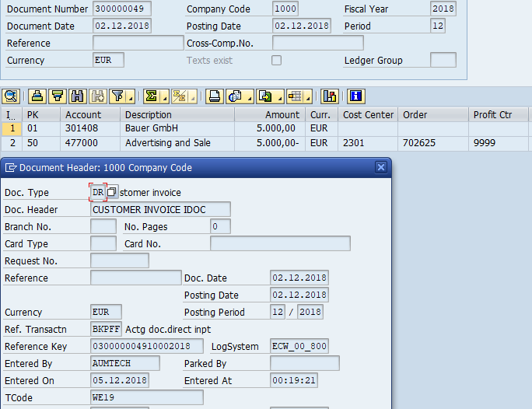Click the Doc. Header text field
This screenshot has height=409, width=532.
160,209
